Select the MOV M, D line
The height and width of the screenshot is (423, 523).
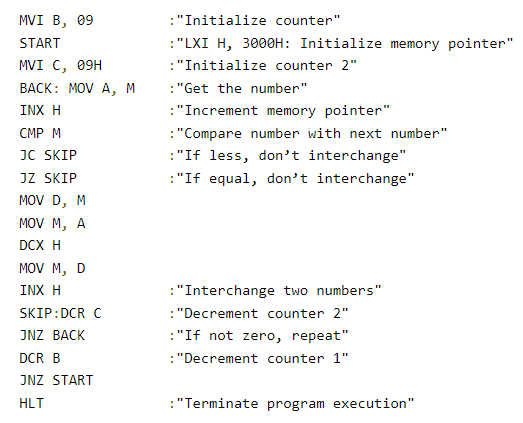(x=52, y=269)
